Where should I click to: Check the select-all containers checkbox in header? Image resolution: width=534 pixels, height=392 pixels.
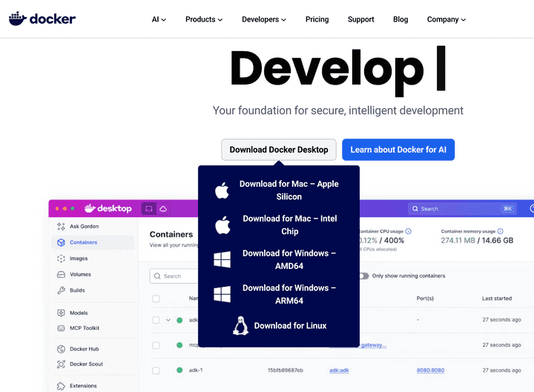click(x=156, y=299)
